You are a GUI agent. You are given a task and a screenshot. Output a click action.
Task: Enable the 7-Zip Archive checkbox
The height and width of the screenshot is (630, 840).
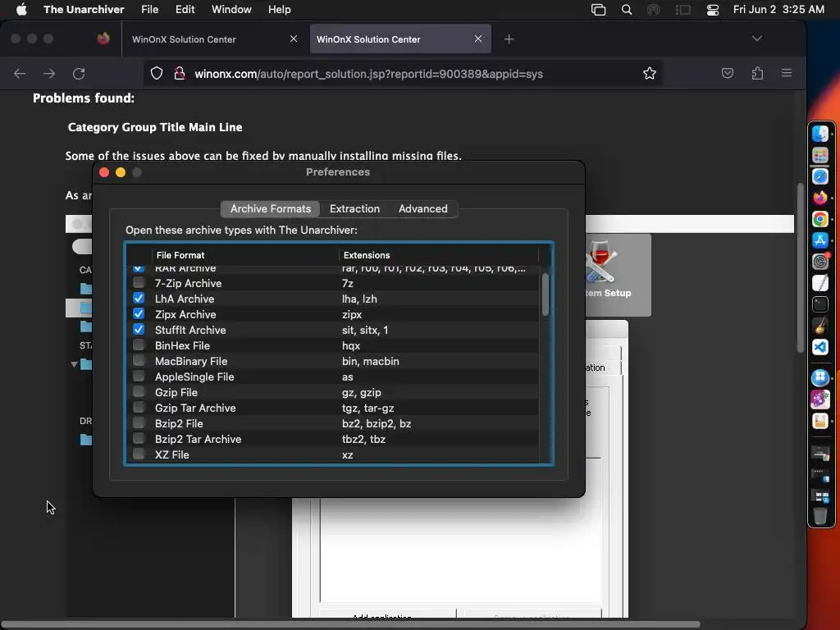point(139,282)
